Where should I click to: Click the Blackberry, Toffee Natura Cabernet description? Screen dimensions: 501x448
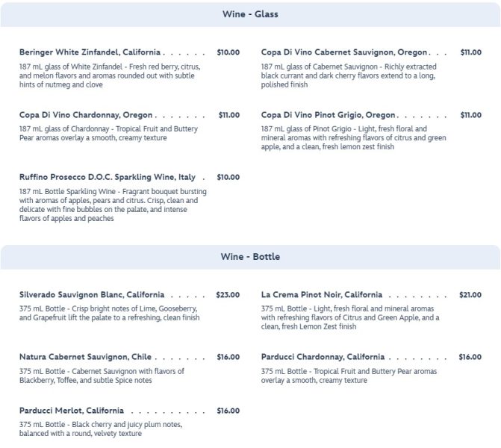(x=102, y=375)
